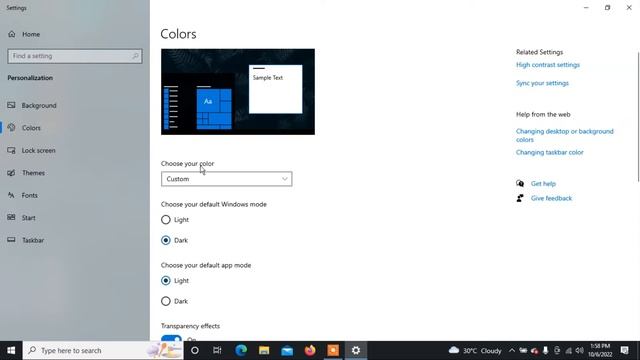
Task: Launch Microsoft Edge from the taskbar
Action: (241, 351)
